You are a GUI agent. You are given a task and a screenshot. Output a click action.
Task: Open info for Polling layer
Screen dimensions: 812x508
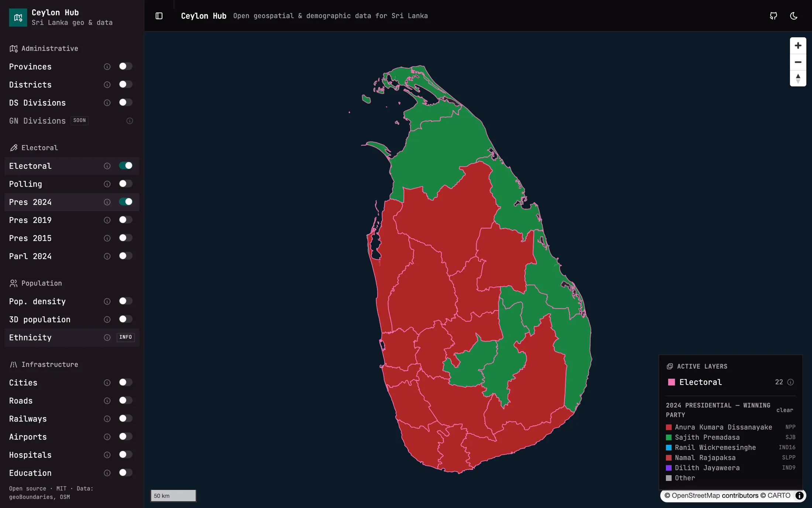(107, 184)
